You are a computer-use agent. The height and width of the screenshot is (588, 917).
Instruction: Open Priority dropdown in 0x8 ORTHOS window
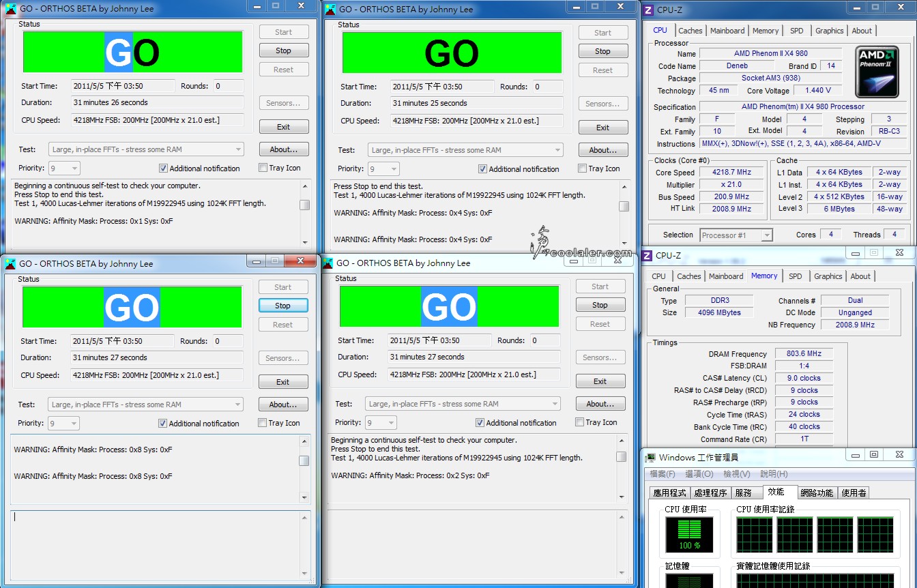click(63, 424)
